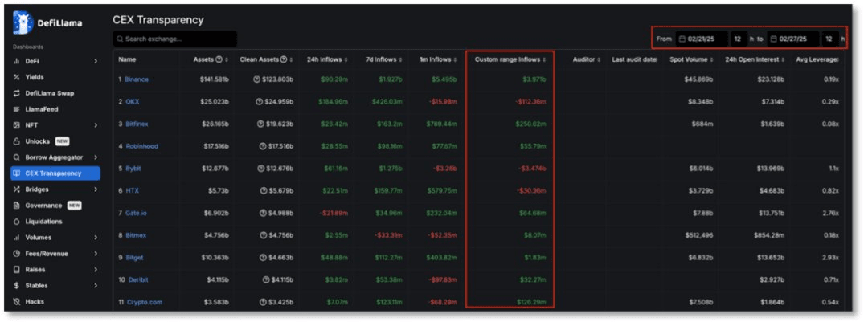Open the Robinhood exchange link
Viewport: 868px width, 326px height.
pos(141,146)
